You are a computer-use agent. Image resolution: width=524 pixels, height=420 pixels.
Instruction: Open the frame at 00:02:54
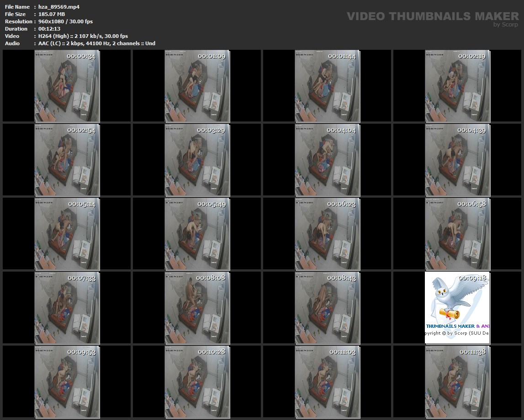click(x=67, y=160)
